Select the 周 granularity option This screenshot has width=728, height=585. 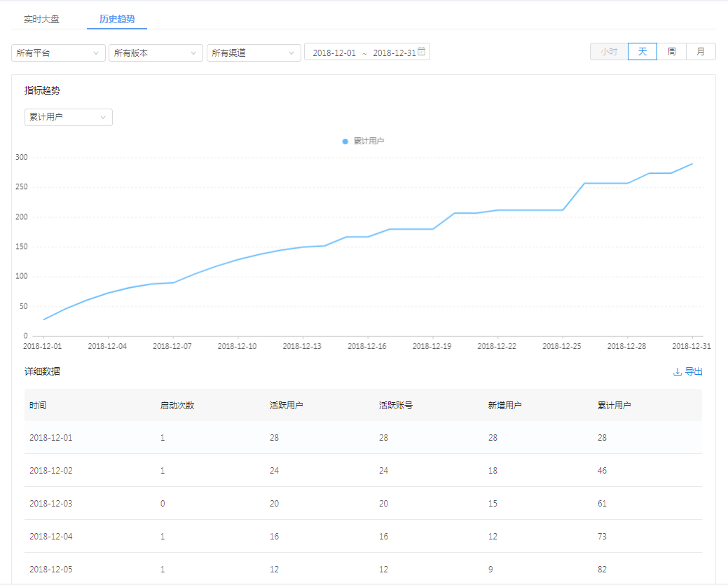click(x=671, y=52)
